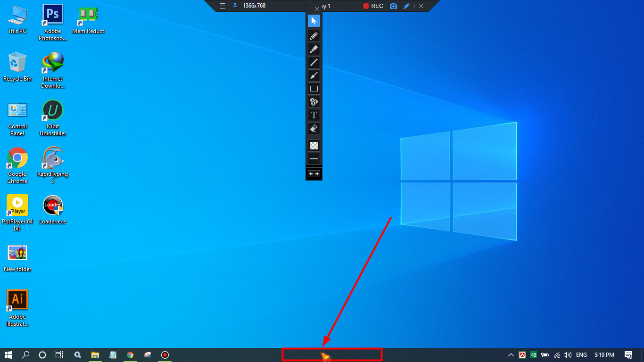
Task: Capture a screenshot with the camera icon
Action: tap(393, 6)
